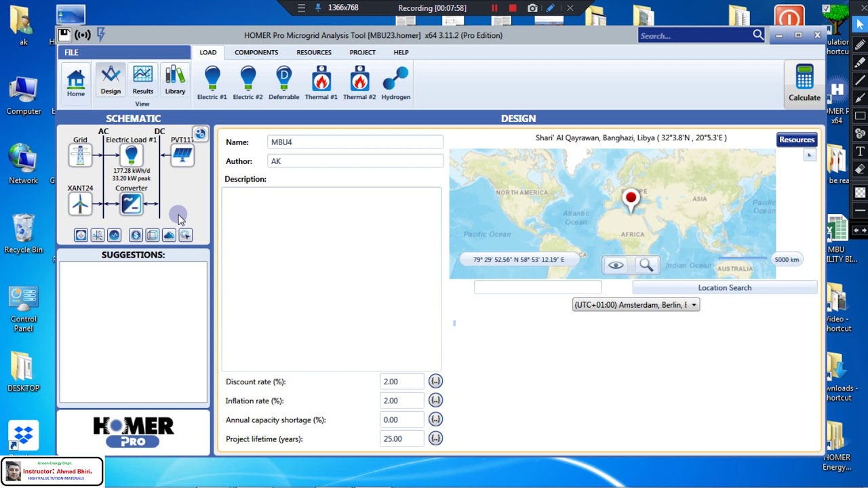This screenshot has width=868, height=488.
Task: Click the lightning bolt icon in title bar
Action: coord(101,34)
